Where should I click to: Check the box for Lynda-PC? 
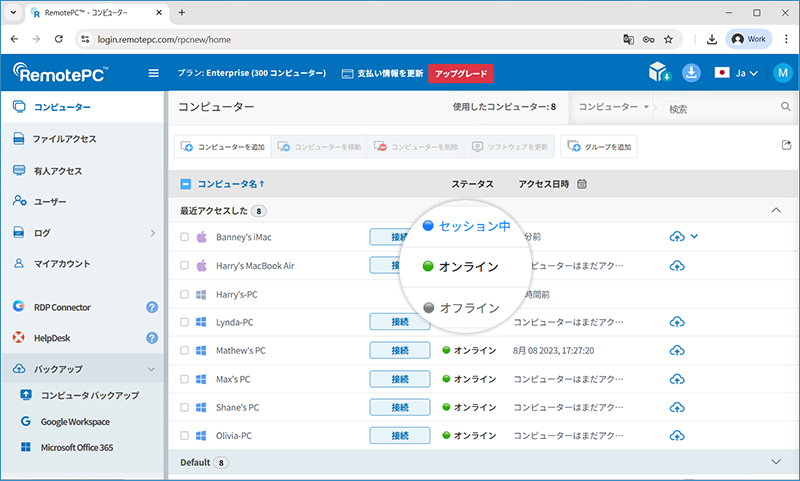pyautogui.click(x=184, y=322)
